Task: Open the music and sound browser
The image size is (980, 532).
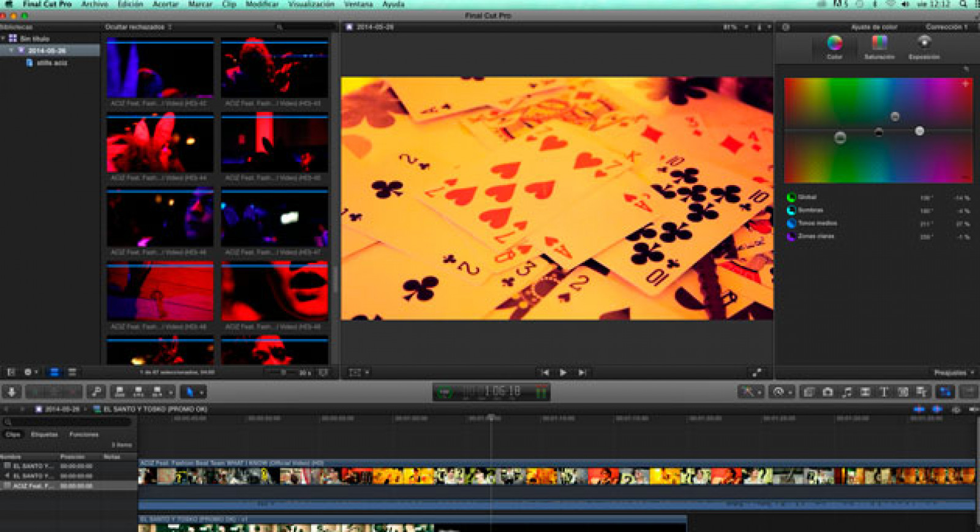Action: pyautogui.click(x=846, y=391)
